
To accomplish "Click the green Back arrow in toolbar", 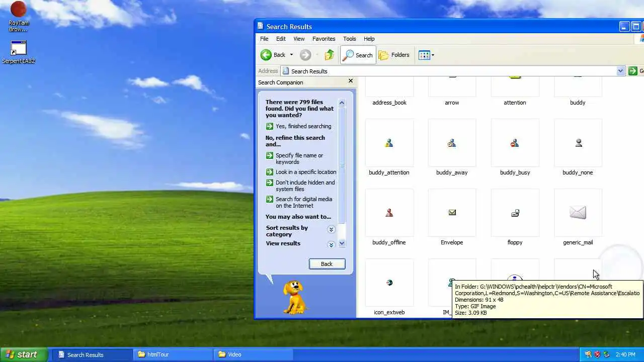I will (266, 55).
